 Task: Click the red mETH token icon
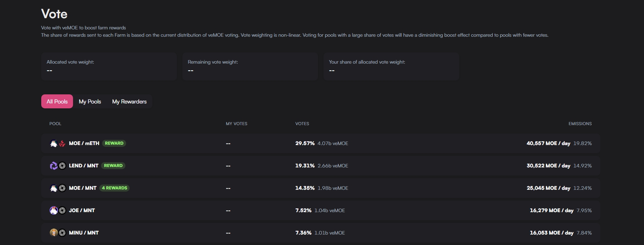click(62, 143)
